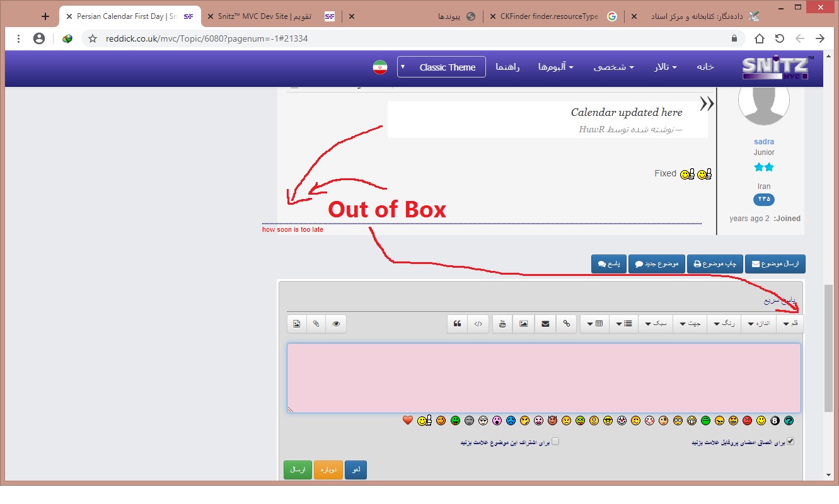
Task: Click the insert image toolbar icon
Action: click(523, 324)
